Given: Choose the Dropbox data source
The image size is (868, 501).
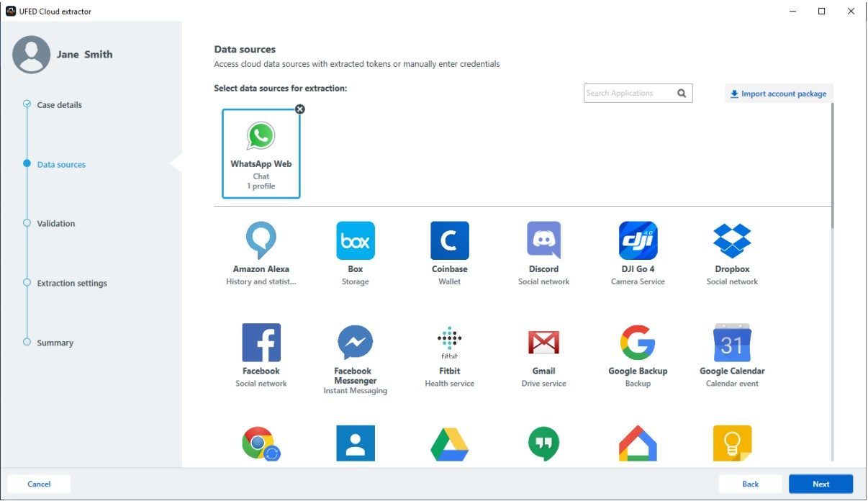Looking at the screenshot, I should tap(732, 241).
